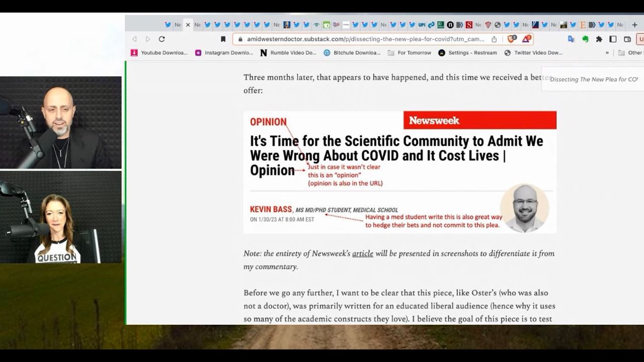The width and height of the screenshot is (644, 362).
Task: Open the Brave wallet icon
Action: pos(627,39)
